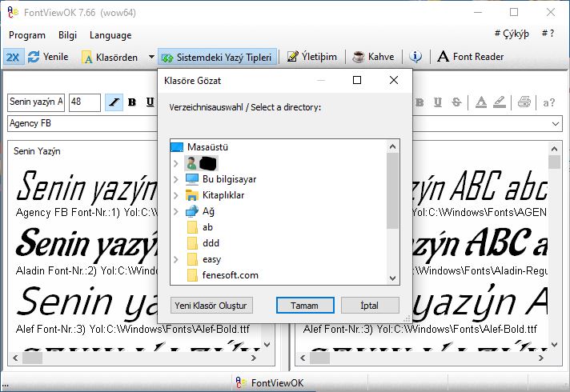Click Yeni Klasör Oluştur button
570x392 pixels.
[x=211, y=306]
